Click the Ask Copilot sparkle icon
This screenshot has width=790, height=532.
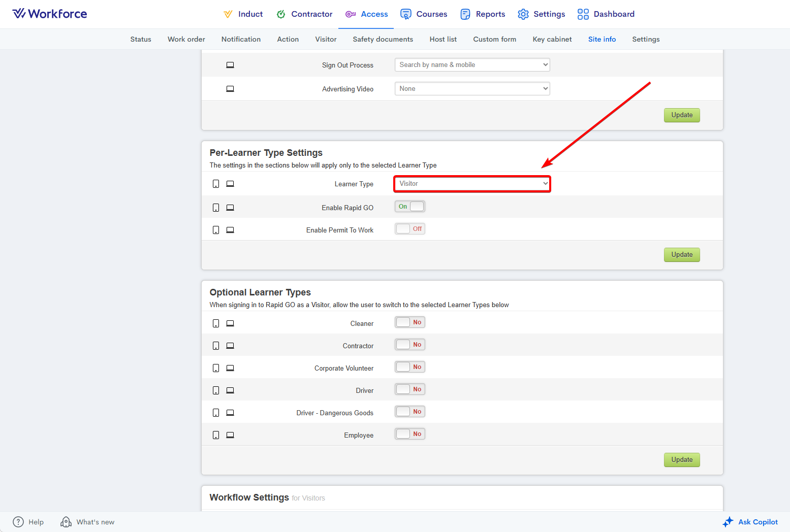click(728, 522)
